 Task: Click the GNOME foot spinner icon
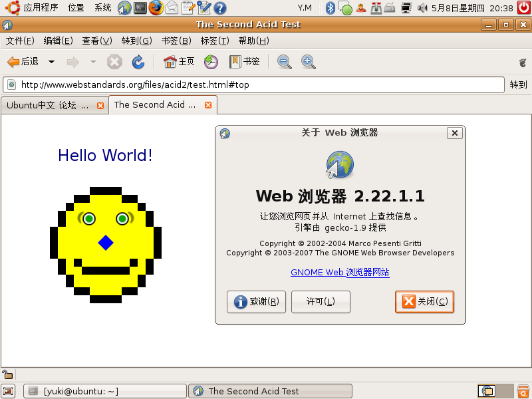(523, 63)
